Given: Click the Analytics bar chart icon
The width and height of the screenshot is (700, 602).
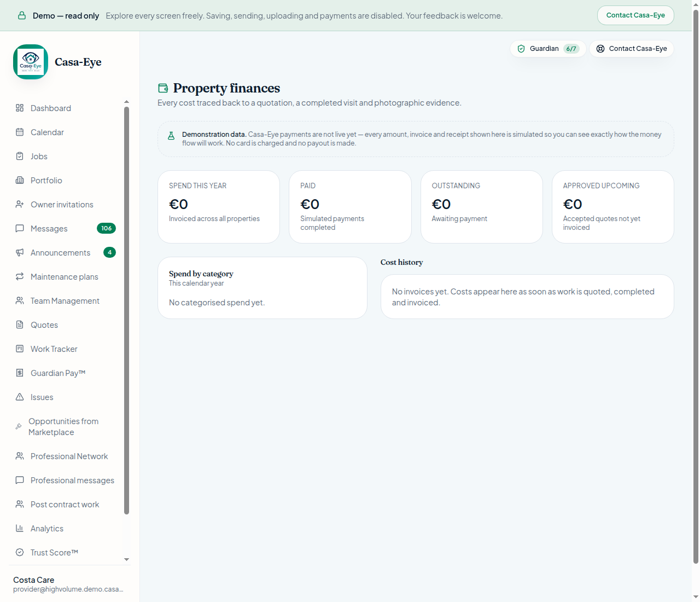Looking at the screenshot, I should pyautogui.click(x=20, y=528).
